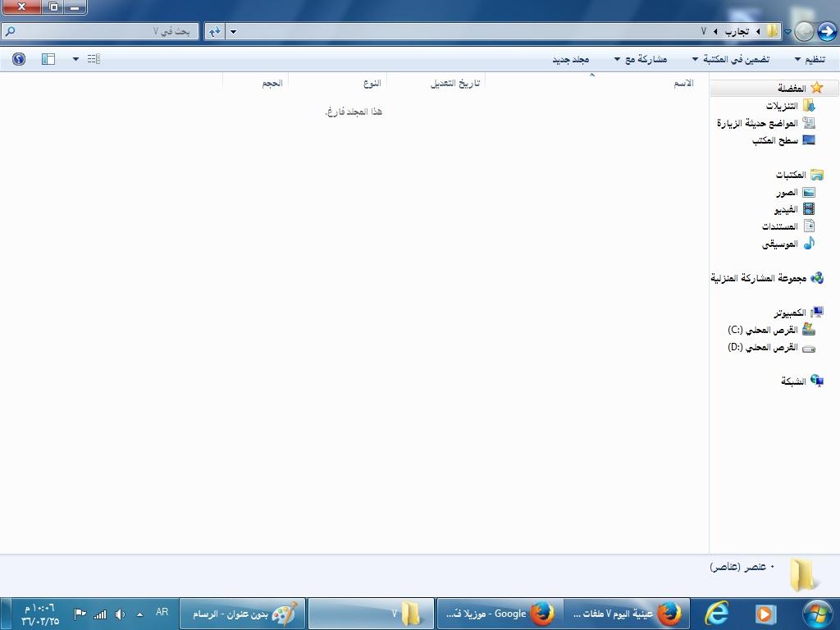Open القرص المحلي (C:) drive
Viewport: 840px width, 630px height.
coord(762,330)
